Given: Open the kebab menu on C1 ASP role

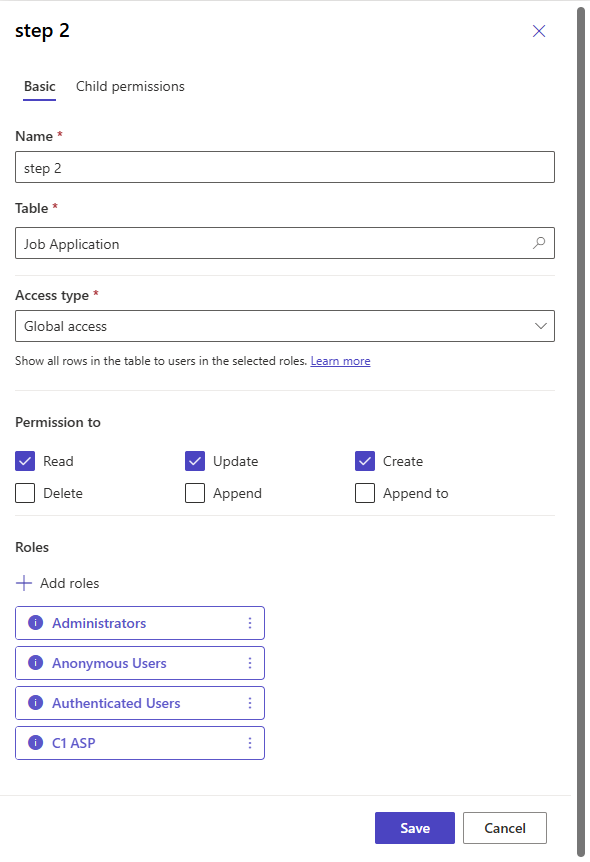Looking at the screenshot, I should 249,742.
